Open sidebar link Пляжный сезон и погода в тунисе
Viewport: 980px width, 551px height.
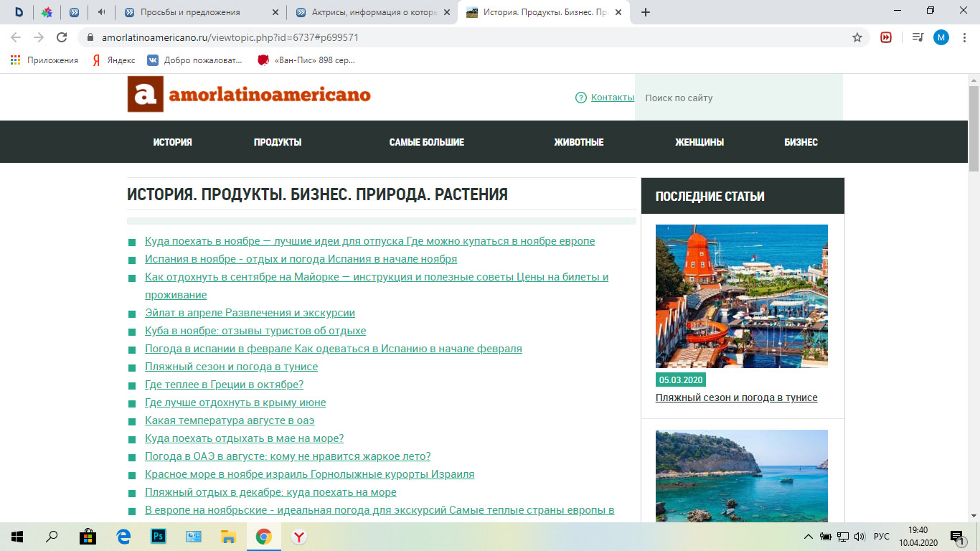tap(736, 397)
